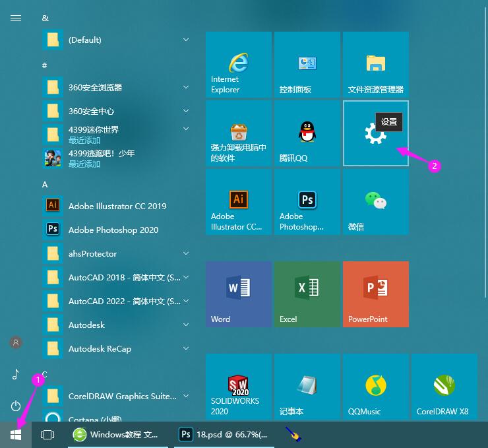Jump to the '#' letter group header

(44, 65)
